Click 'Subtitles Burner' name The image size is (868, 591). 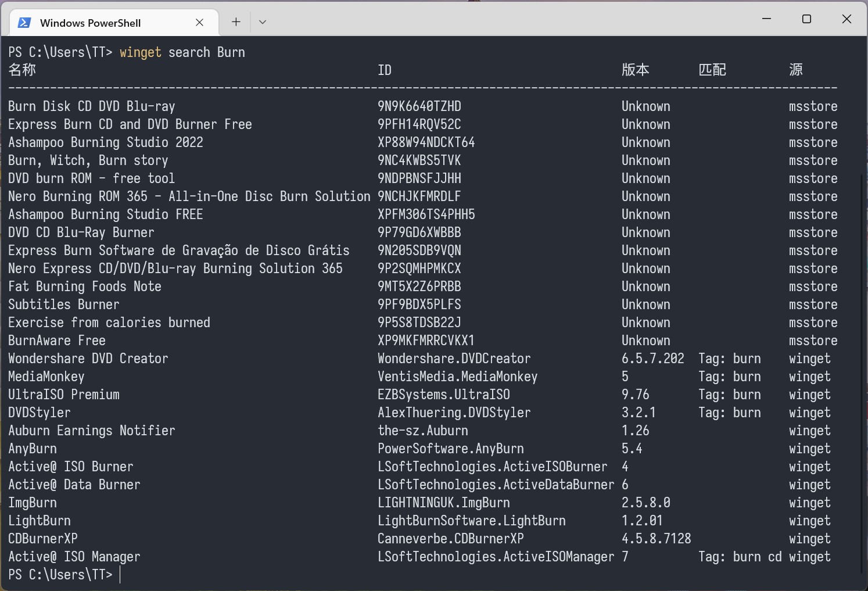[x=64, y=305]
